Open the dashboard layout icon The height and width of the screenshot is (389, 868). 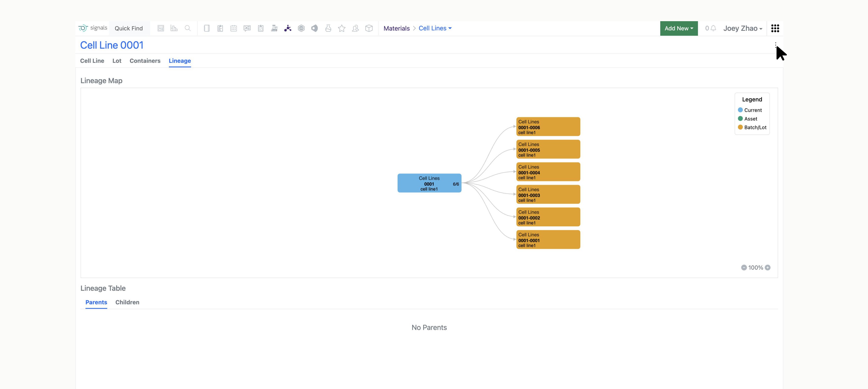click(161, 28)
